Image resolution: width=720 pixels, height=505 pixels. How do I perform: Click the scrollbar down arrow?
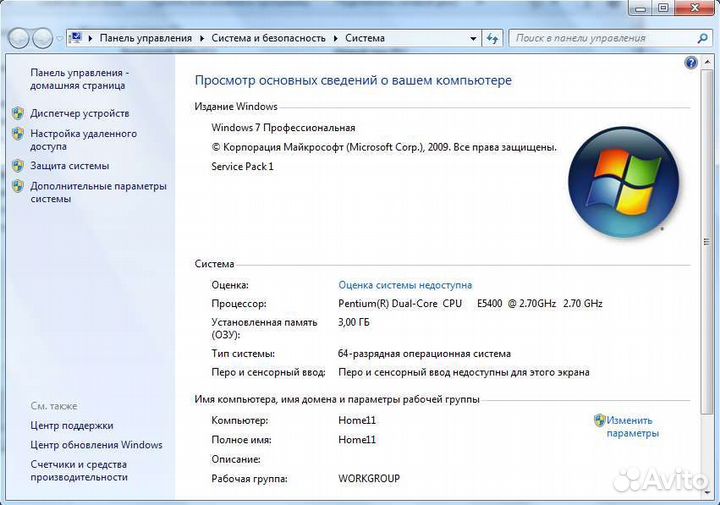(707, 492)
